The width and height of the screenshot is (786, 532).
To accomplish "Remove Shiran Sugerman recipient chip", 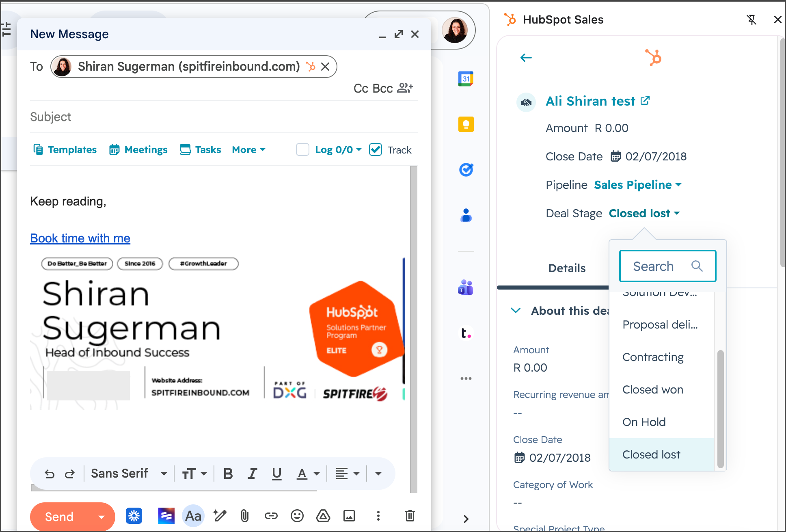I will [325, 67].
